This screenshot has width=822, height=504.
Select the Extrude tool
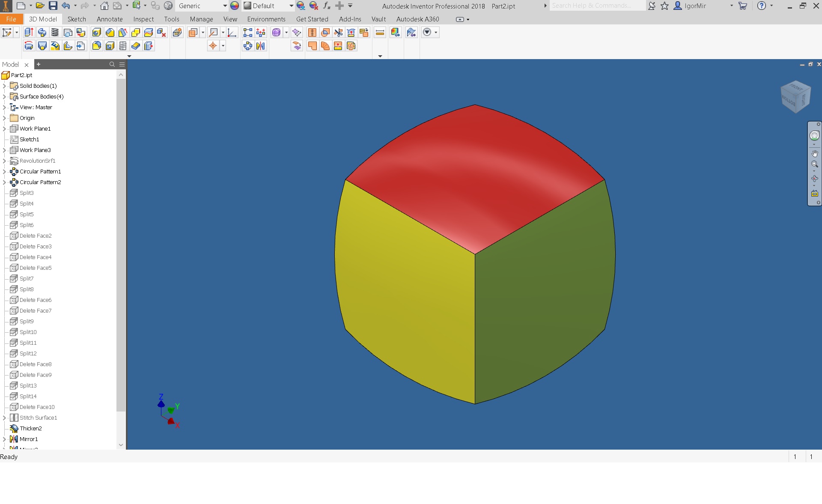(x=29, y=33)
